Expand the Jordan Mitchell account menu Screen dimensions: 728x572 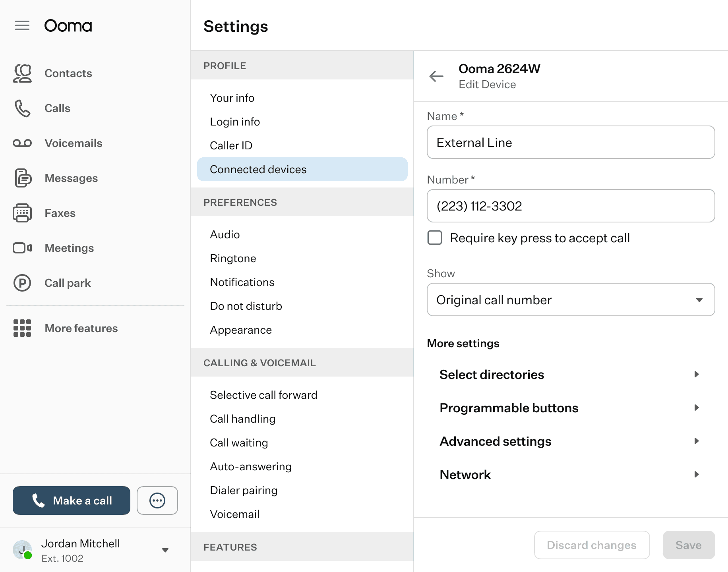[x=165, y=550]
